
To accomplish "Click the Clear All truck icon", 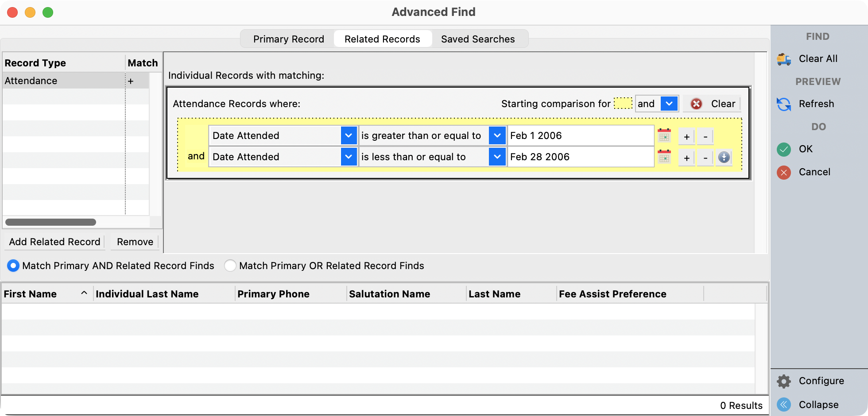I will point(784,59).
